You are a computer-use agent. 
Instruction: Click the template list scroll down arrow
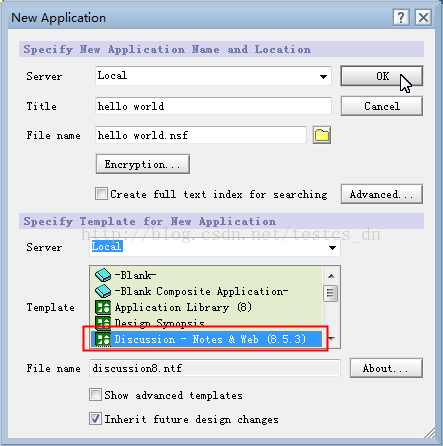coord(332,339)
